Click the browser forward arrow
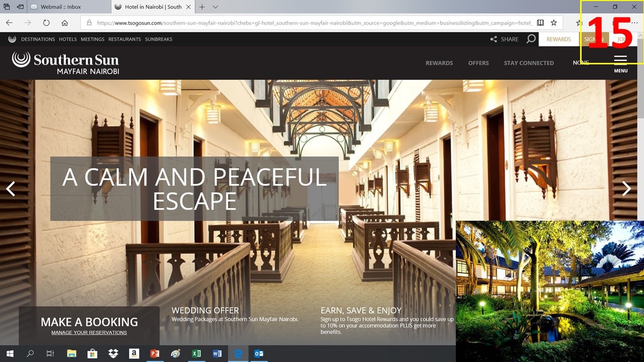Image resolution: width=644 pixels, height=362 pixels. (x=28, y=23)
